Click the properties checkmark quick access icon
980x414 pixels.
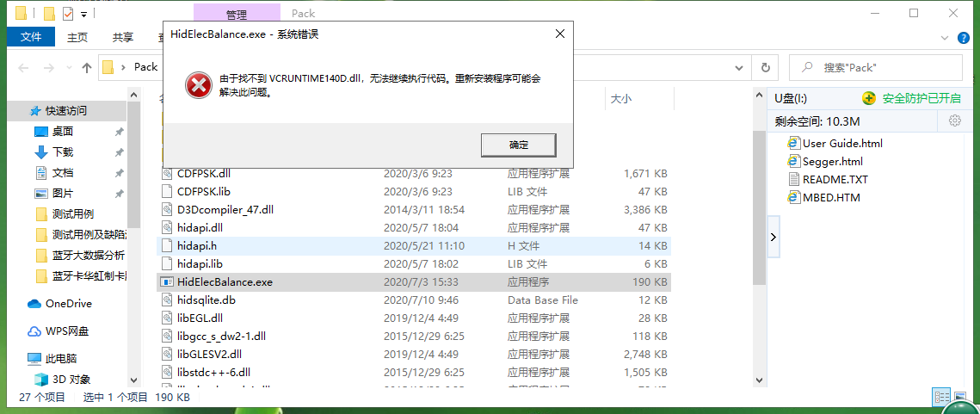[x=69, y=13]
